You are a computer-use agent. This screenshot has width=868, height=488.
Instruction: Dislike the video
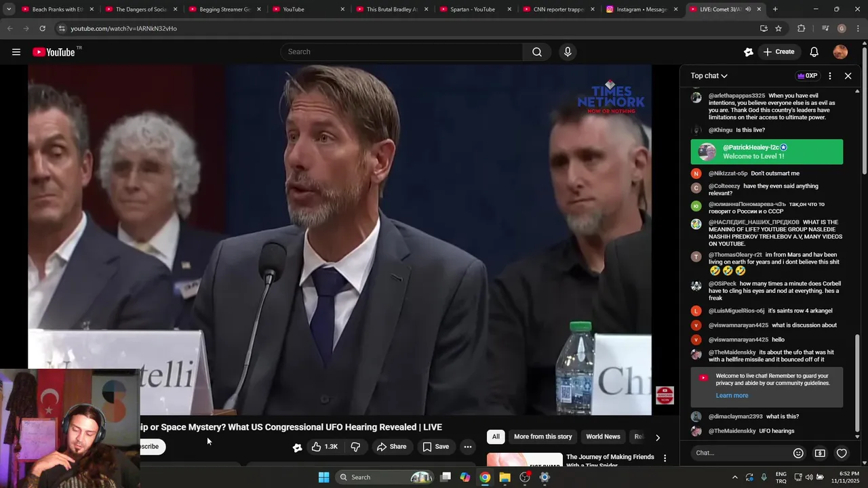355,447
